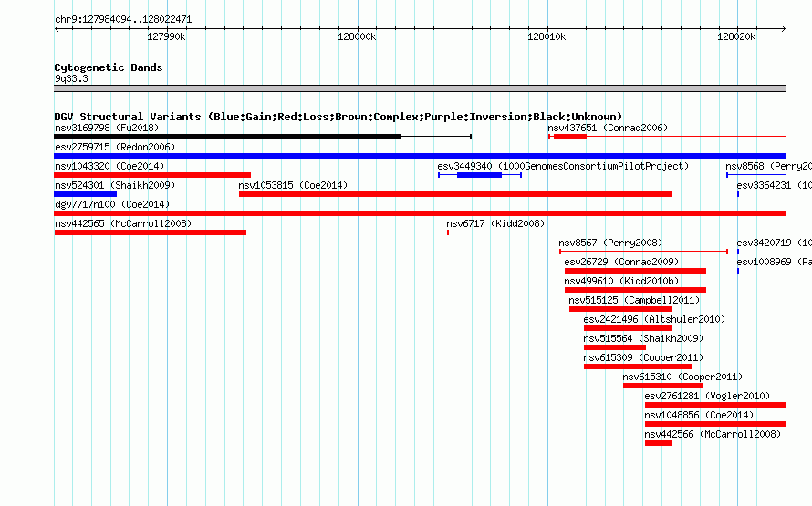The image size is (812, 506).
Task: Click the Cytogenetic Bands track title
Action: click(109, 67)
